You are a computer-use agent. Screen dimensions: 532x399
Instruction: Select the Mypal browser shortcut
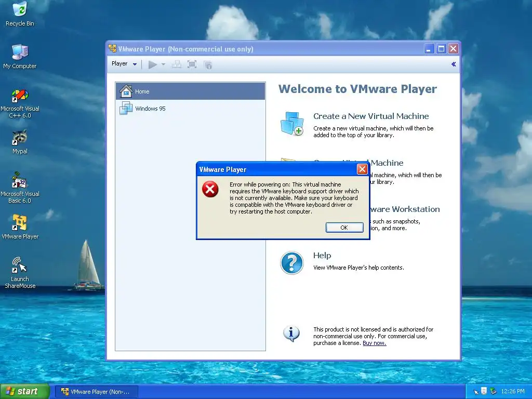point(20,142)
